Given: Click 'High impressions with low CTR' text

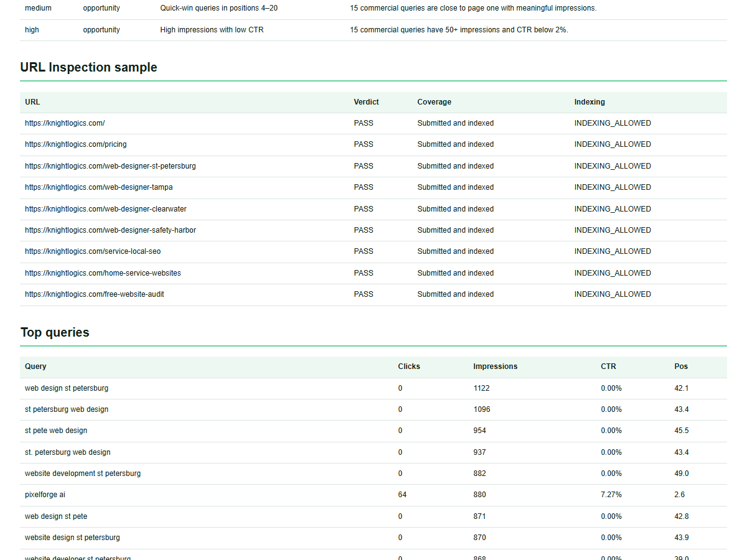Looking at the screenshot, I should pyautogui.click(x=212, y=30).
